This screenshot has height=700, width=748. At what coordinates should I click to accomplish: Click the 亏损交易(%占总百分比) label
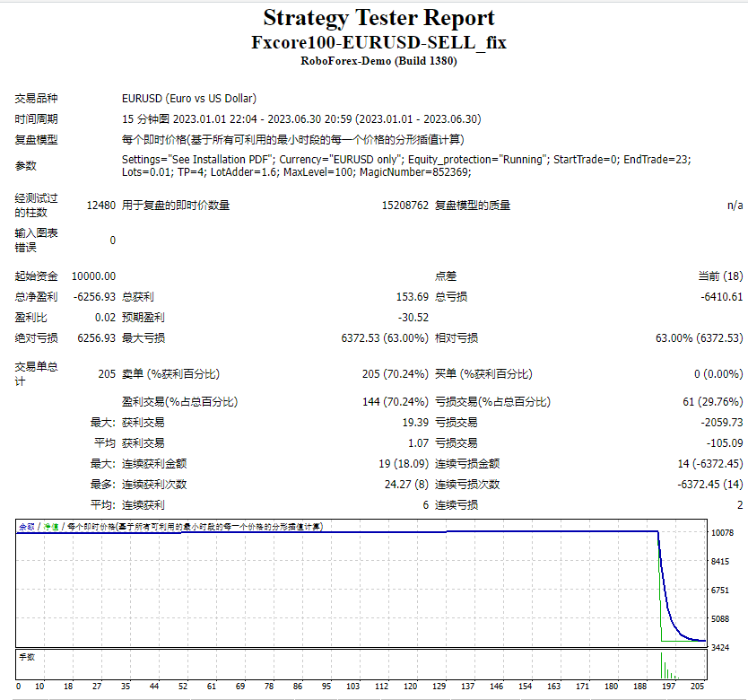click(492, 401)
